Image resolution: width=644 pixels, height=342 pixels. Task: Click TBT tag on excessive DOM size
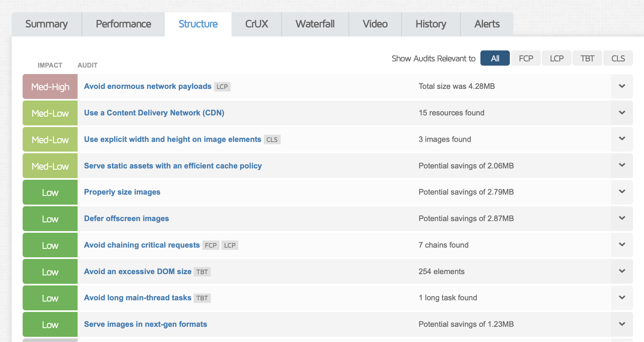tap(202, 272)
